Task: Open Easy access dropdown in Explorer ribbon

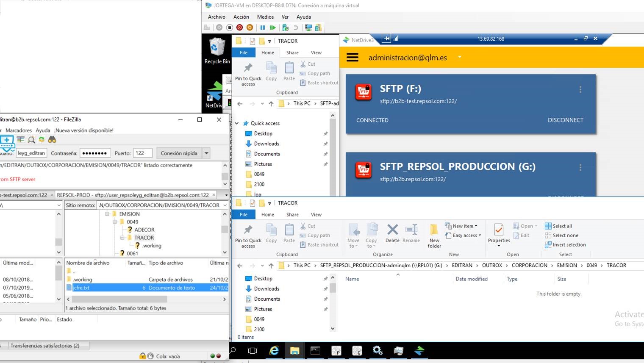Action: [463, 236]
